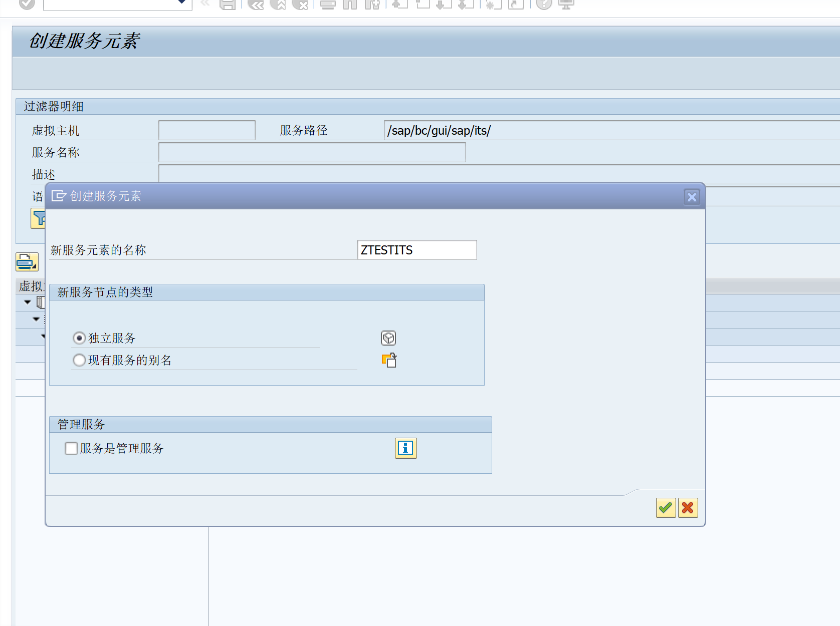Click the alias icon beside 现有服务的别名
Image resolution: width=840 pixels, height=626 pixels.
[389, 360]
